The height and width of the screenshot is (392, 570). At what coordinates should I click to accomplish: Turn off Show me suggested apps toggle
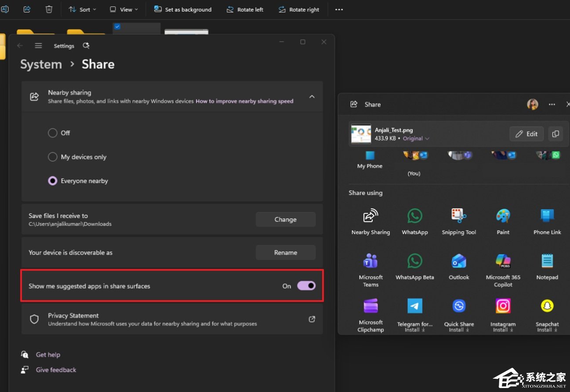(x=306, y=286)
